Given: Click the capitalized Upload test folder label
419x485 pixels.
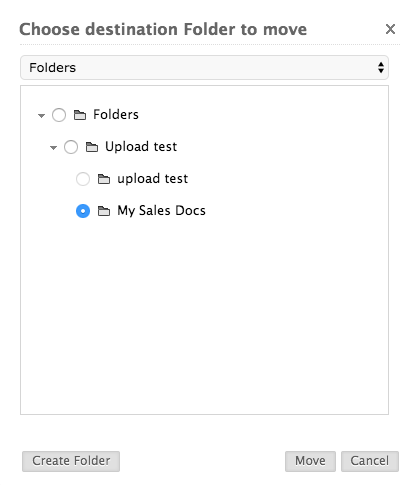Looking at the screenshot, I should [x=141, y=147].
